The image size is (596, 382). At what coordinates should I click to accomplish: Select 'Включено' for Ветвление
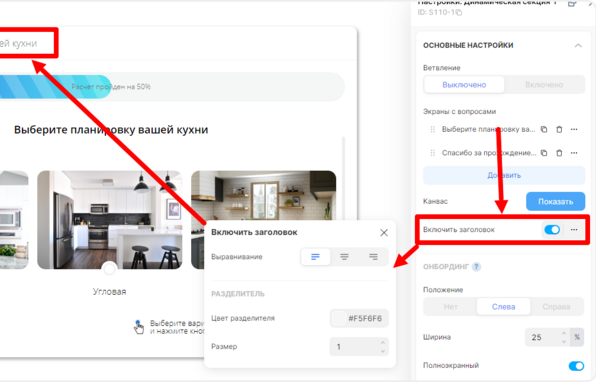click(544, 85)
